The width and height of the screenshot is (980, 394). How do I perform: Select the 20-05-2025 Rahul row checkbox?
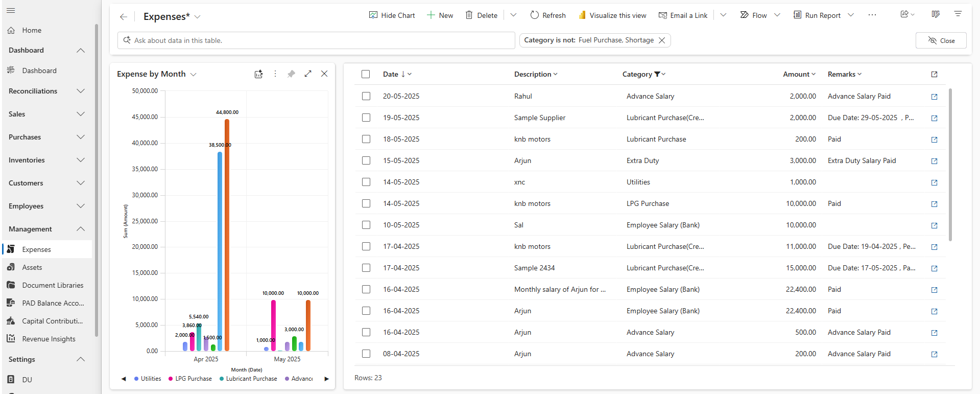point(366,96)
